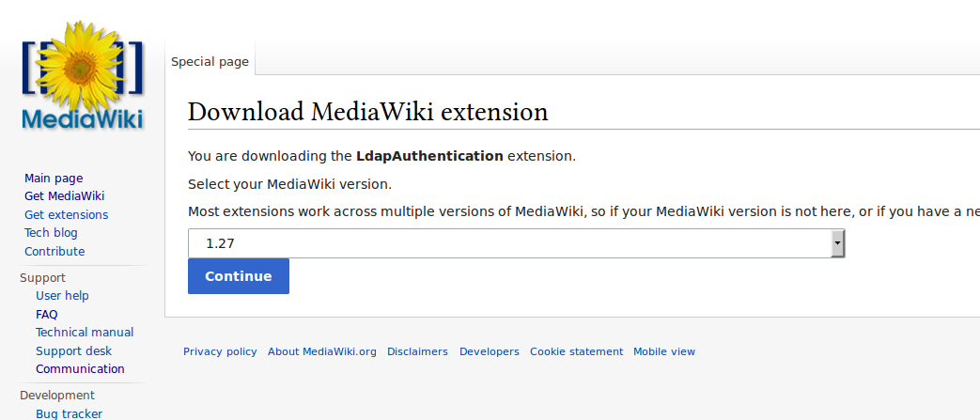The image size is (980, 420).
Task: Open the Get MediaWiki link
Action: [x=64, y=196]
